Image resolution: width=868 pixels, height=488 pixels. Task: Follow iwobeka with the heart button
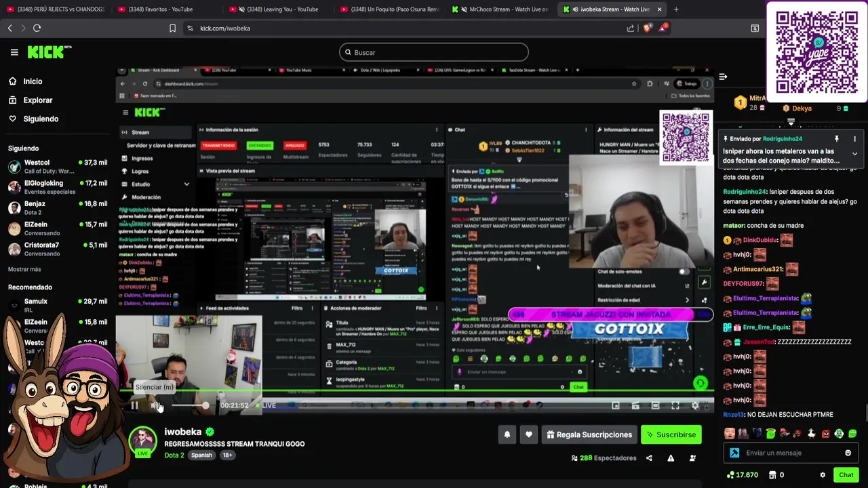(529, 434)
